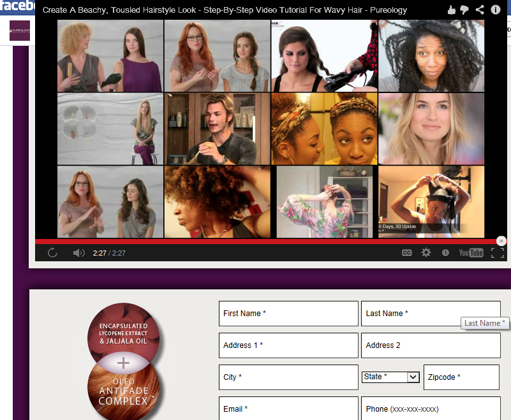
Task: Select the City text field
Action: (x=288, y=377)
